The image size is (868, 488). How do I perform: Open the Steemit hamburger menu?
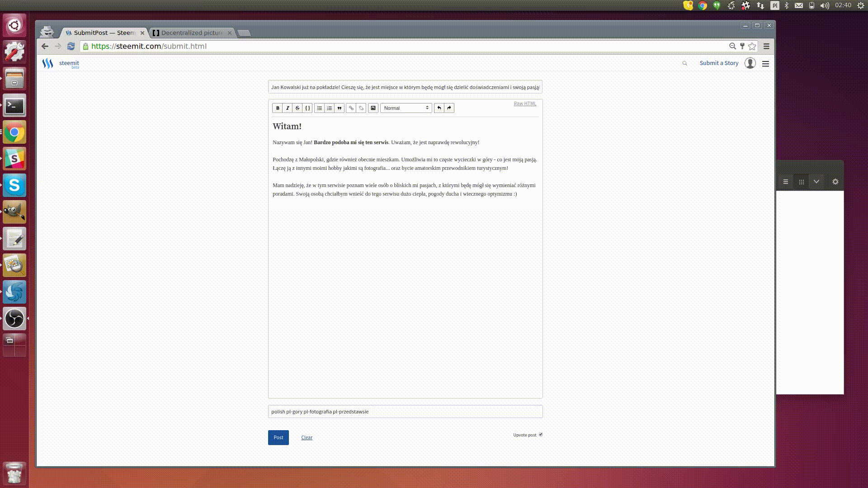point(765,64)
